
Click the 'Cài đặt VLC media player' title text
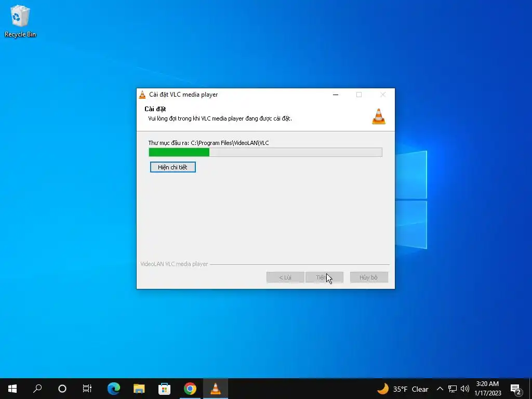(183, 95)
